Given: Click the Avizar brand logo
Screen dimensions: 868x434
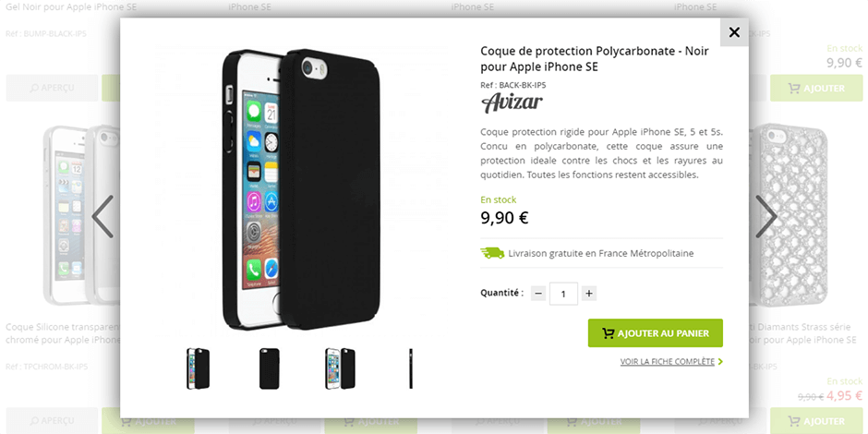Looking at the screenshot, I should pyautogui.click(x=512, y=103).
